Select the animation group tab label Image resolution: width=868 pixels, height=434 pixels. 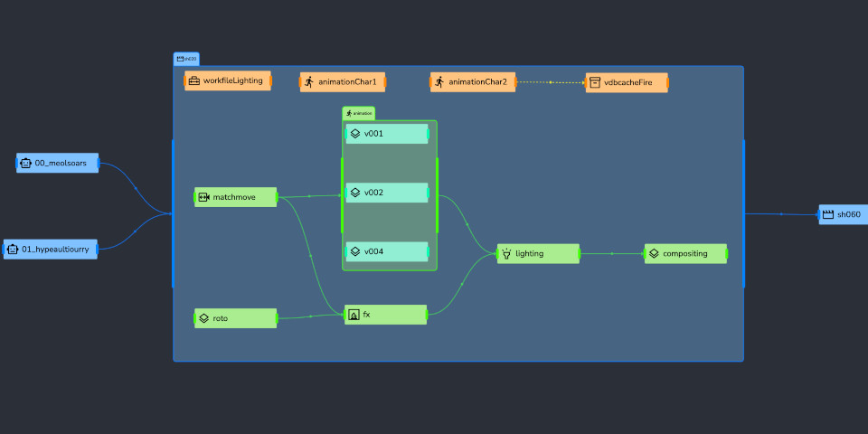[x=359, y=113]
